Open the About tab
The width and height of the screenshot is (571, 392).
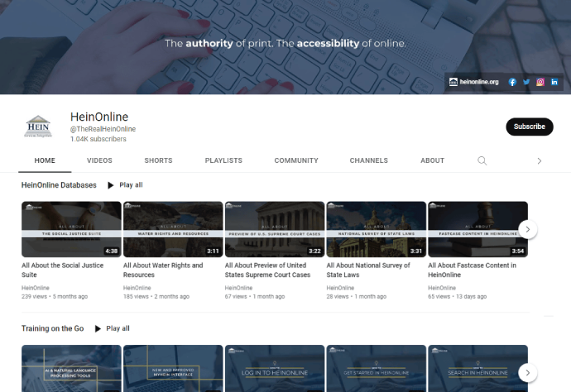coord(432,160)
